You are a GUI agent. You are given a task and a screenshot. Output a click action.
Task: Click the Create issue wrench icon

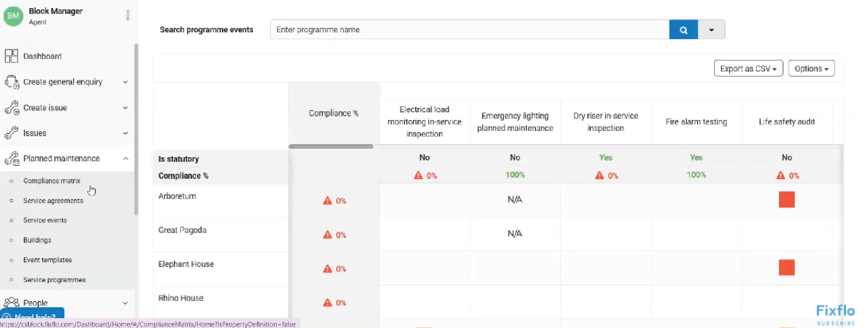(12, 108)
